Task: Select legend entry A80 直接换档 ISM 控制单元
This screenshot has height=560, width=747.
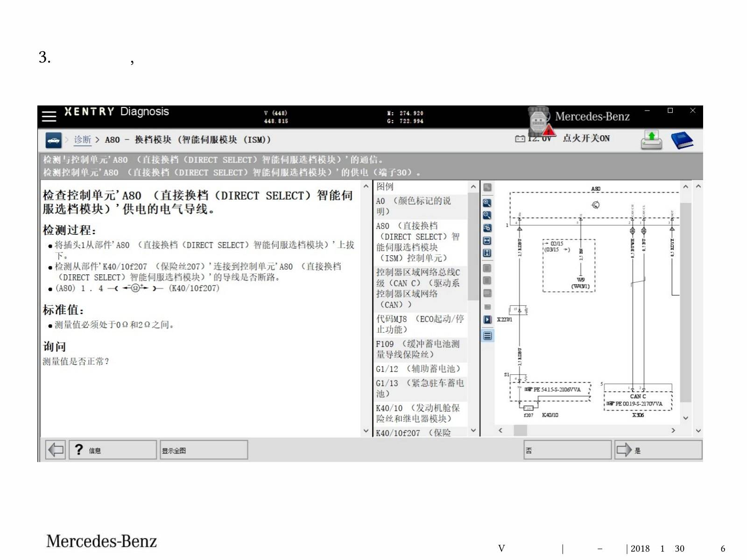Action: [421, 242]
